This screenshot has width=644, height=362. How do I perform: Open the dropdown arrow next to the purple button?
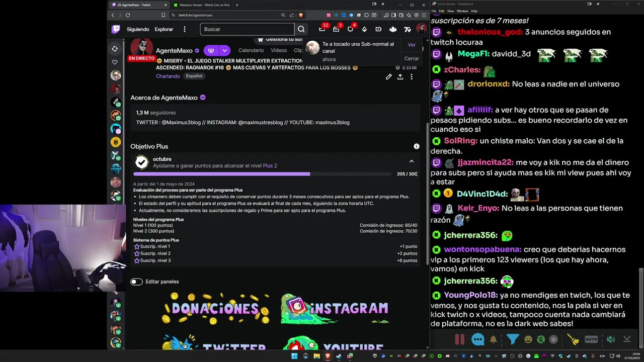[x=225, y=50]
